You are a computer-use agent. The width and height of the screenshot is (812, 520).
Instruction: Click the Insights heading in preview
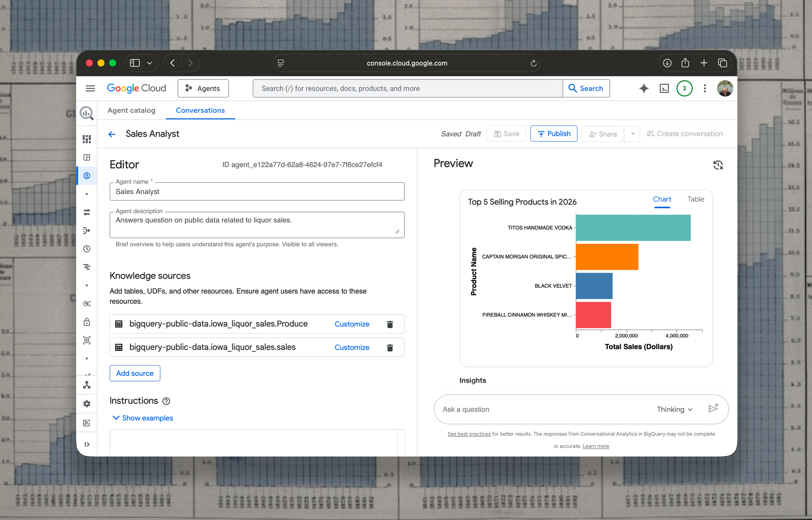tap(472, 380)
